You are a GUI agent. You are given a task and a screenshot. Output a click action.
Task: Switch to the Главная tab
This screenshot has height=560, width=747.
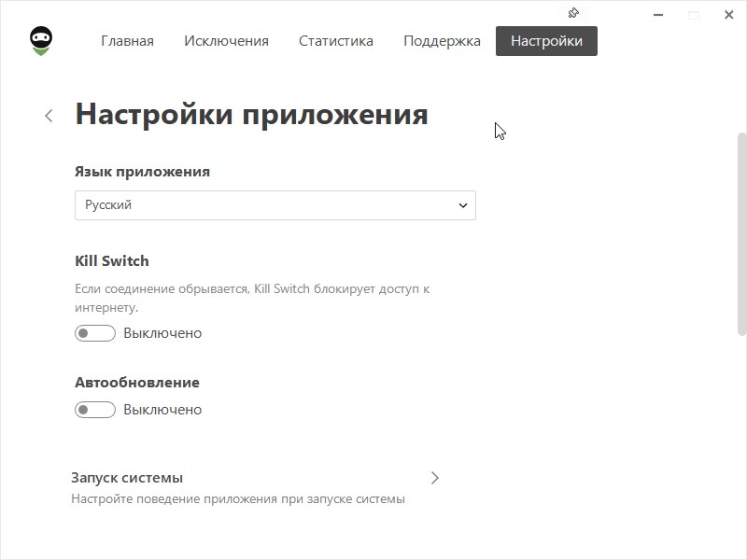pos(127,41)
